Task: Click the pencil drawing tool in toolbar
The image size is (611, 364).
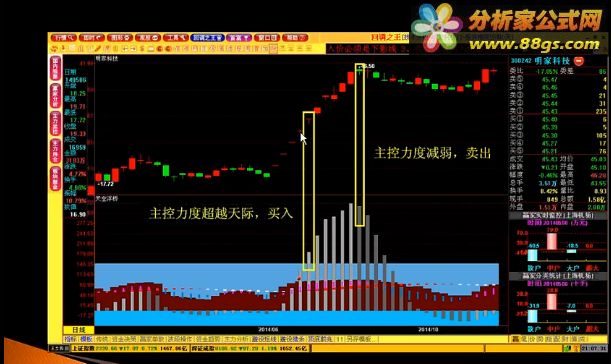Action: [x=98, y=49]
